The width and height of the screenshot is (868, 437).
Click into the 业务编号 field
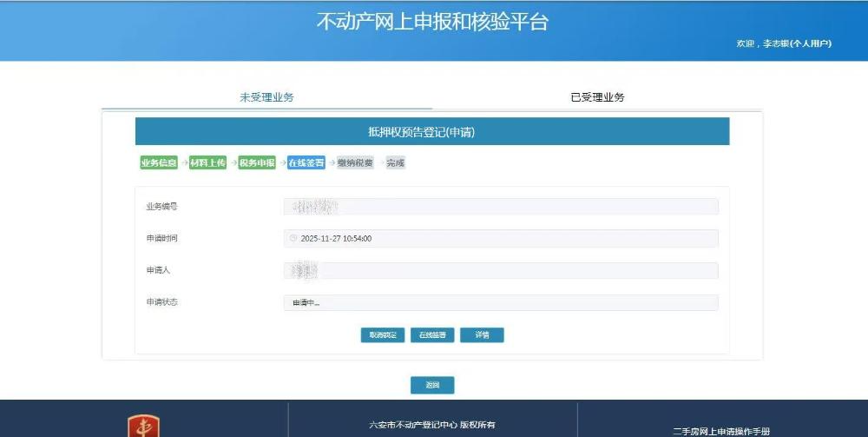[501, 206]
